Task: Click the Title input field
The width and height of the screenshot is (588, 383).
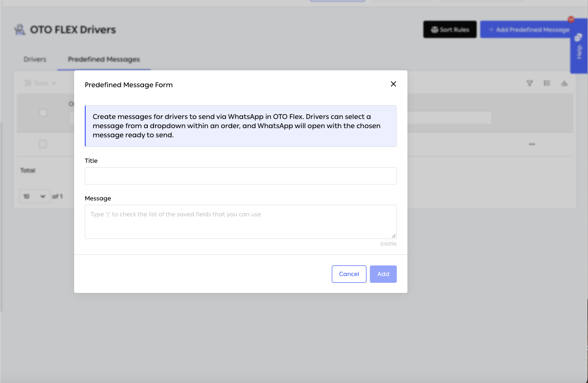Action: tap(241, 176)
